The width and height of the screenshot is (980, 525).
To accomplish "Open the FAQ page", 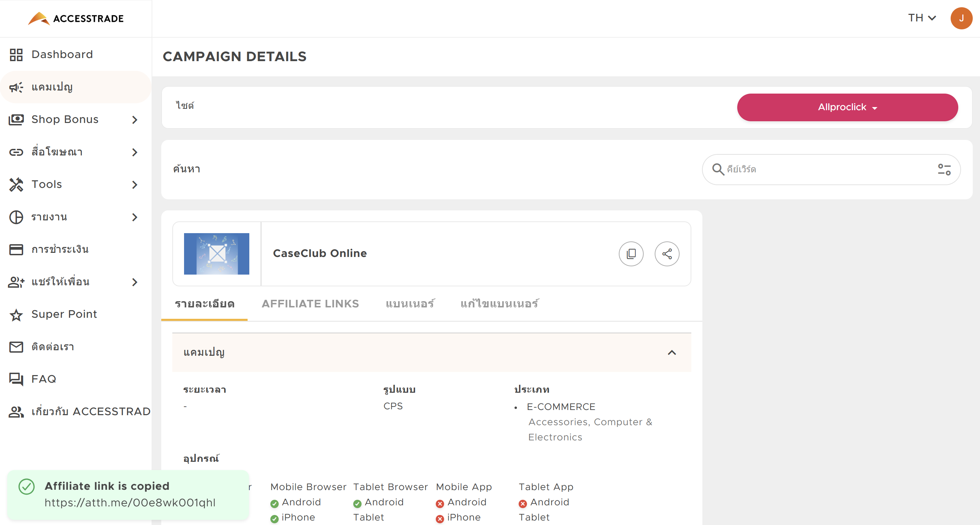I will pos(76,379).
